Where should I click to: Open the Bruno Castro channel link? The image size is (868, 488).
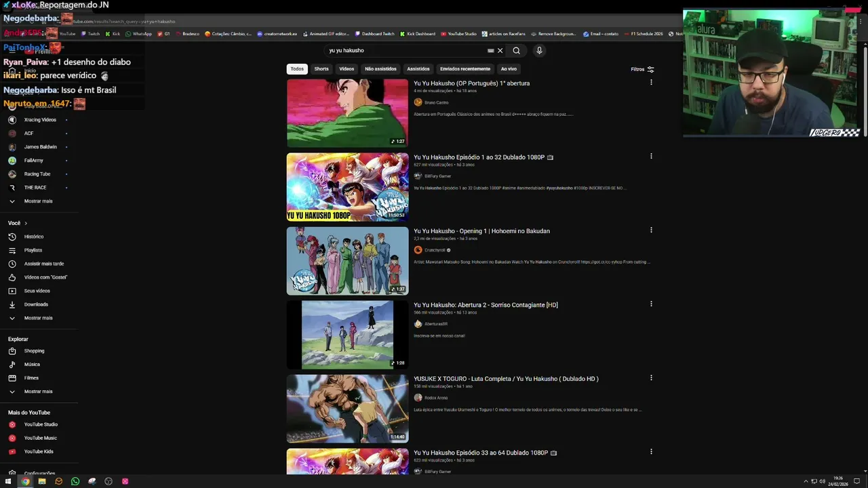(436, 102)
